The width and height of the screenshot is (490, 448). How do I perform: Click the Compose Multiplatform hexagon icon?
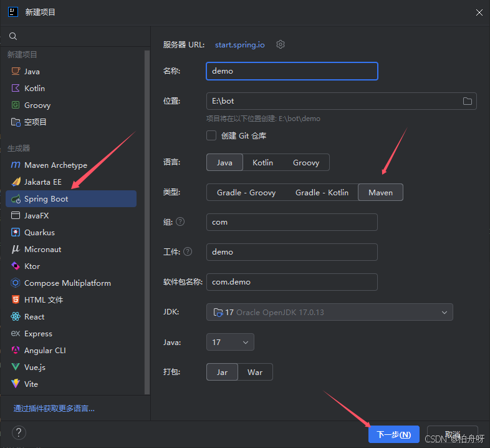pyautogui.click(x=16, y=283)
